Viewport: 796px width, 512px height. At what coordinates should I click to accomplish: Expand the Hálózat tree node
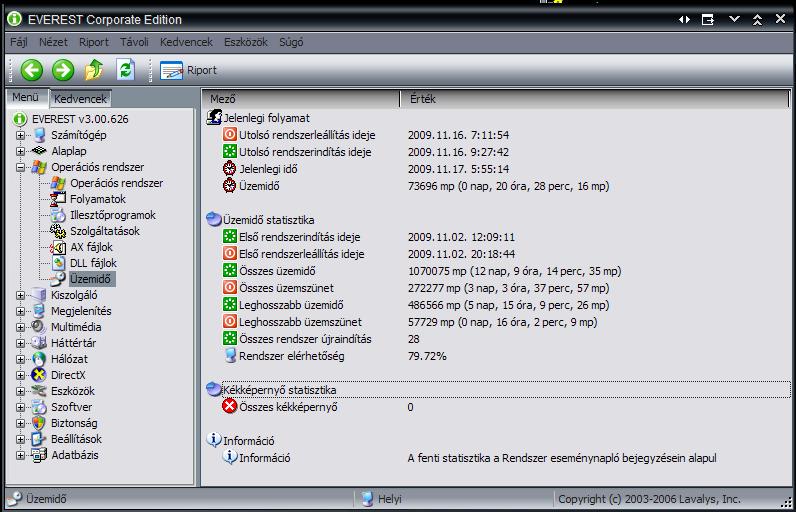click(20, 359)
